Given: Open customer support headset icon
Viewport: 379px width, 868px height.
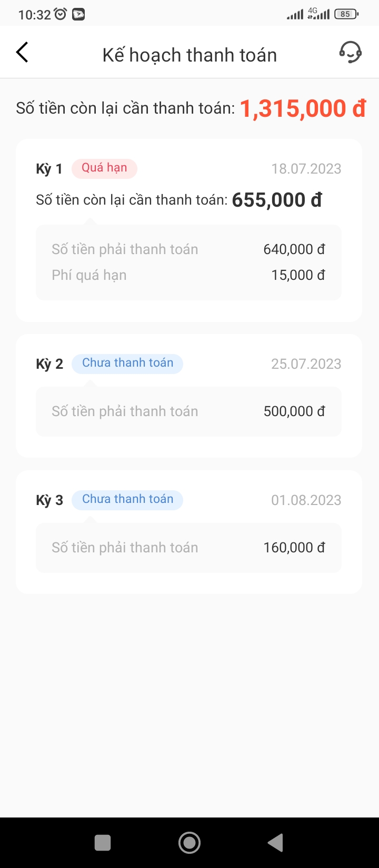Looking at the screenshot, I should [x=350, y=53].
